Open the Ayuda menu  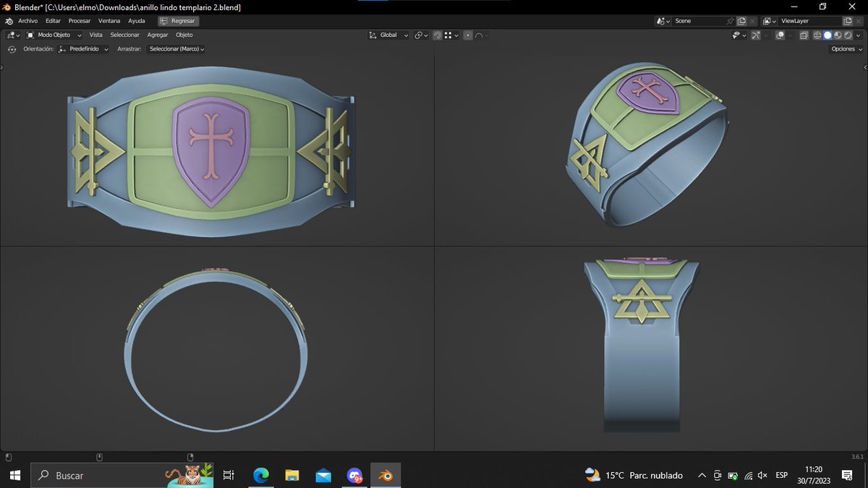pyautogui.click(x=136, y=21)
